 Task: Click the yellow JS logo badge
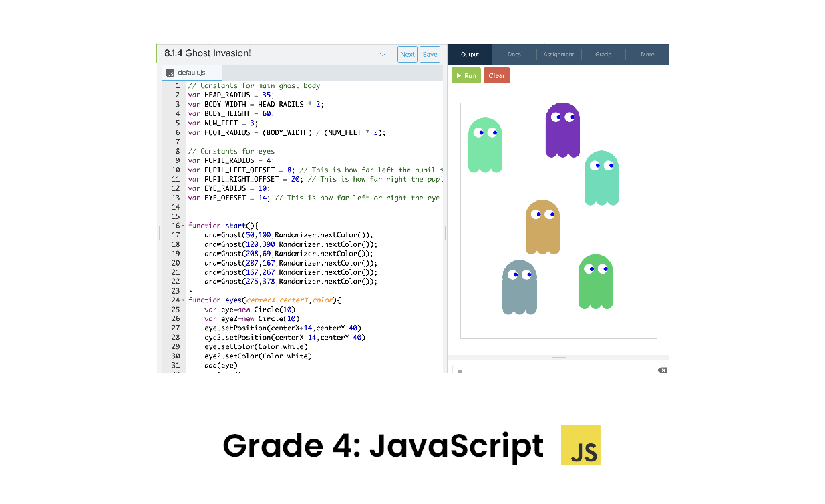581,445
